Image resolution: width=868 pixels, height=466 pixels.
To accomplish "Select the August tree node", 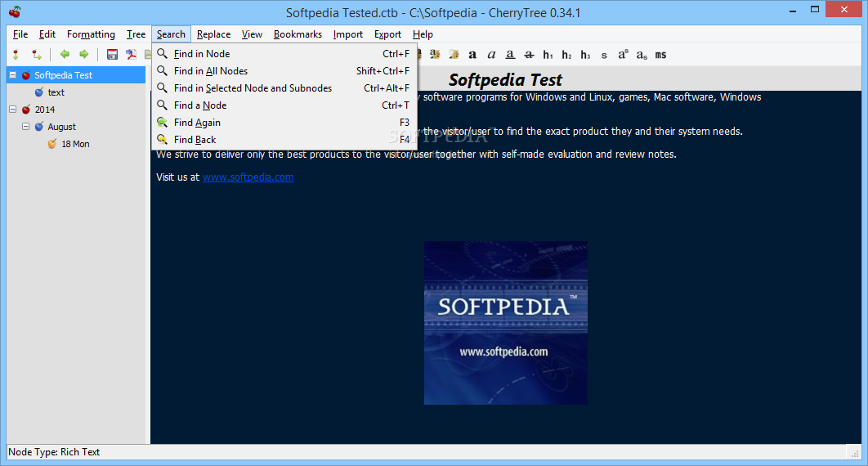I will [x=61, y=126].
